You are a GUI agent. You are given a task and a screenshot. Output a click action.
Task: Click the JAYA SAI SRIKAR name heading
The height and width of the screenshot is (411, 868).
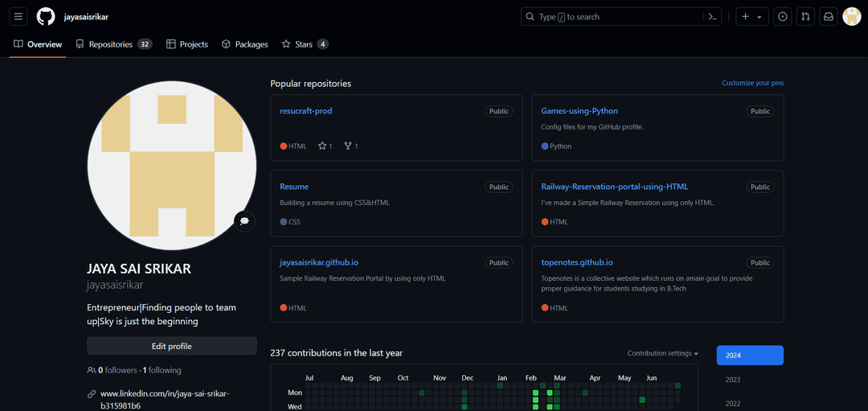click(x=139, y=269)
